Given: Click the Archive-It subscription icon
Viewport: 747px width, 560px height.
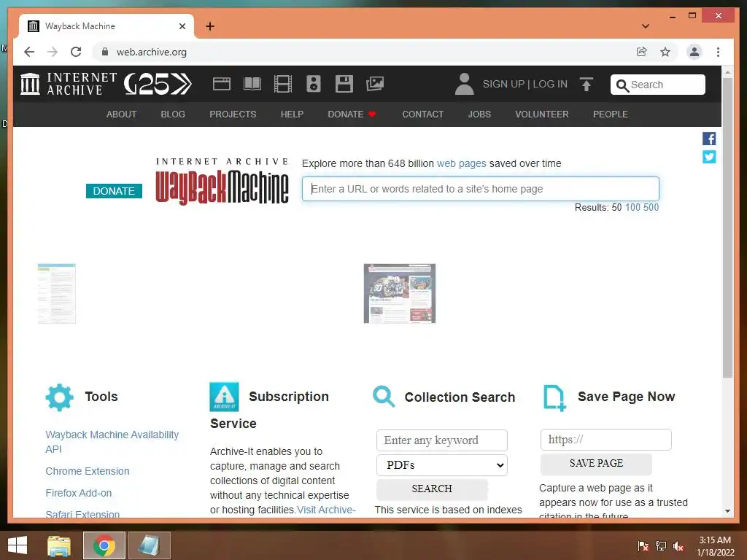Looking at the screenshot, I should click(x=224, y=397).
